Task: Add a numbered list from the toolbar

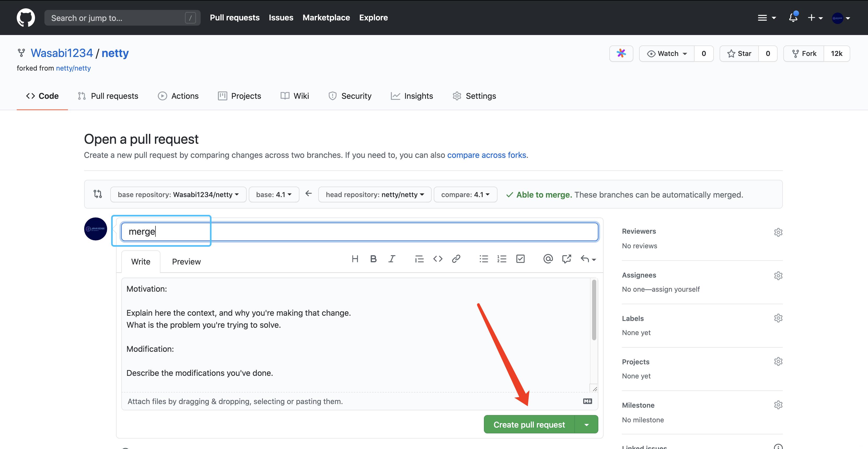Action: [502, 259]
